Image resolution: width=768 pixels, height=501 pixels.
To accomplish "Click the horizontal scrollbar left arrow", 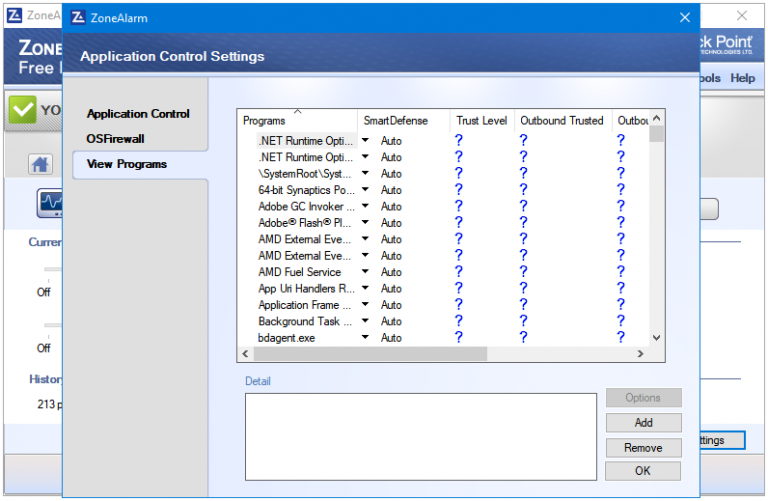I will point(245,354).
